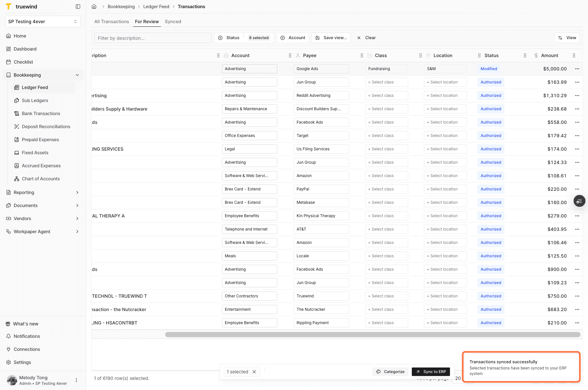Expand the Vendors section
Image resolution: width=588 pixels, height=390 pixels.
(x=77, y=218)
